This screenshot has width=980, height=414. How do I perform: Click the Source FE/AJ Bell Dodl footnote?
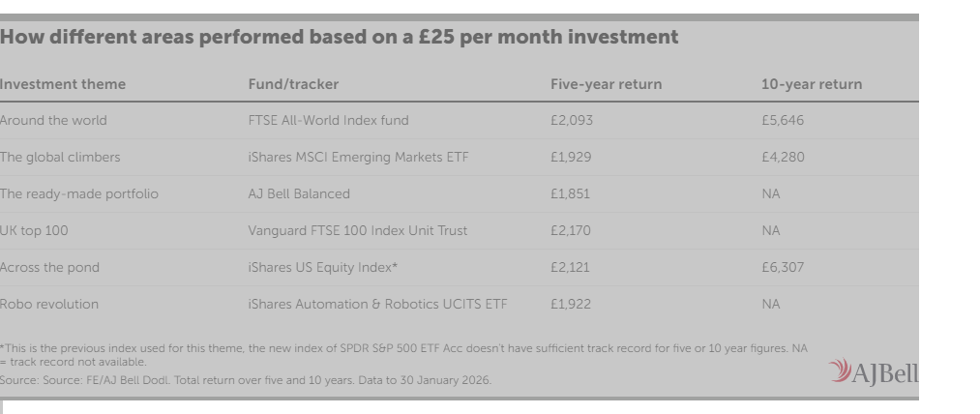pos(246,380)
